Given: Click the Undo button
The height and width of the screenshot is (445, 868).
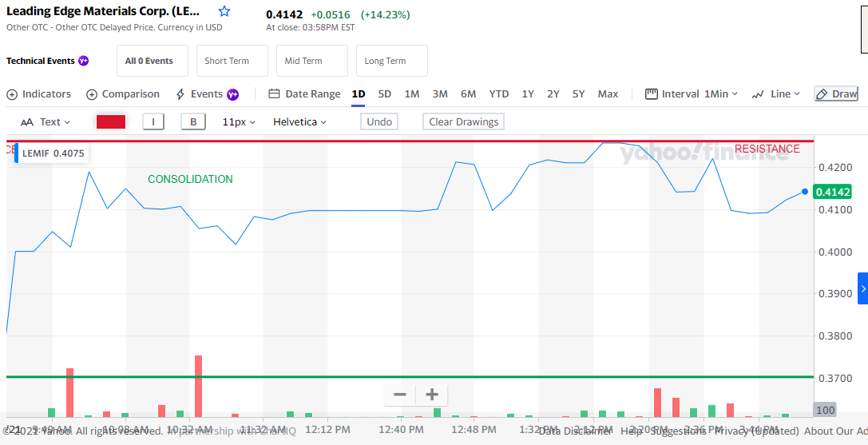Looking at the screenshot, I should (x=379, y=122).
